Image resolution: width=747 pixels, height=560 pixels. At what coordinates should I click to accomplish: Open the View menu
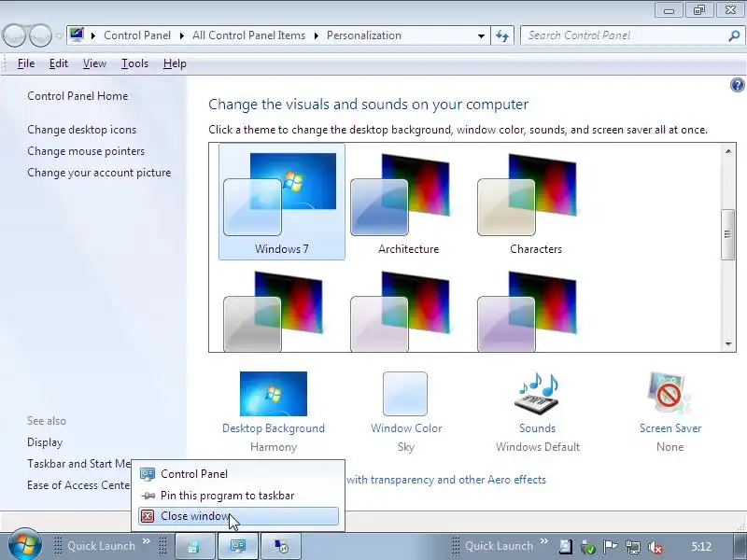(94, 63)
